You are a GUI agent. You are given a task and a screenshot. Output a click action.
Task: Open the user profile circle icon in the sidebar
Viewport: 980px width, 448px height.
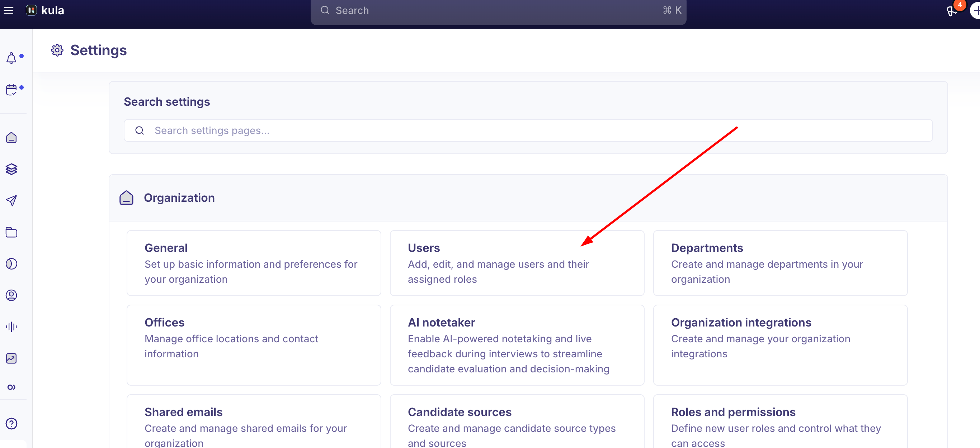click(11, 295)
